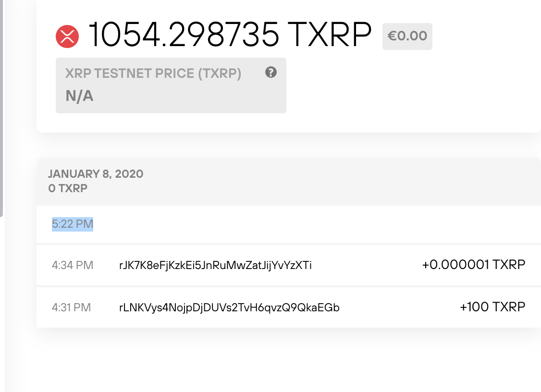Click the highlighted 5:22 PM time label

click(72, 224)
